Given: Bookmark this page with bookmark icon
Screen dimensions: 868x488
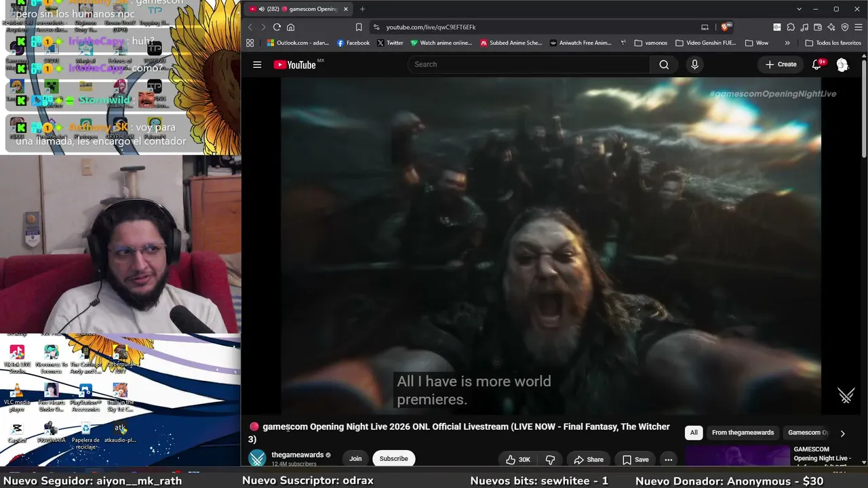Looking at the screenshot, I should [359, 27].
